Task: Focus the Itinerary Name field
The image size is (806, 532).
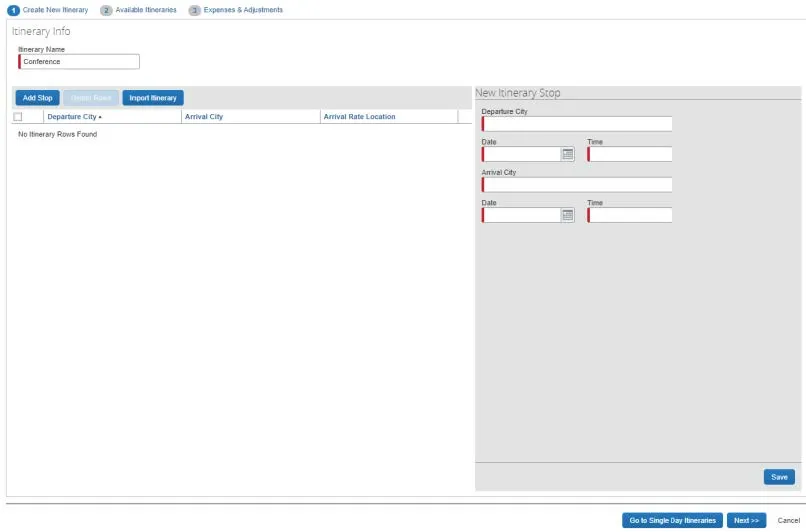Action: (79, 62)
